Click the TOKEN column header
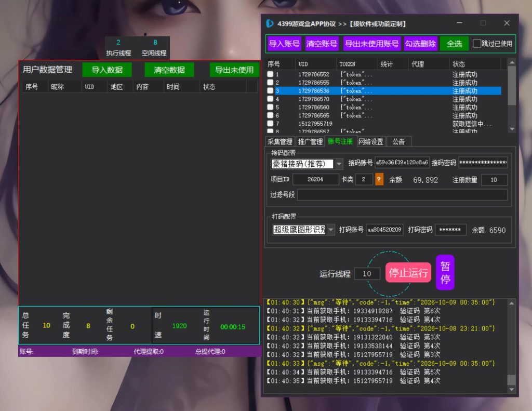This screenshot has width=532, height=411. (x=357, y=64)
